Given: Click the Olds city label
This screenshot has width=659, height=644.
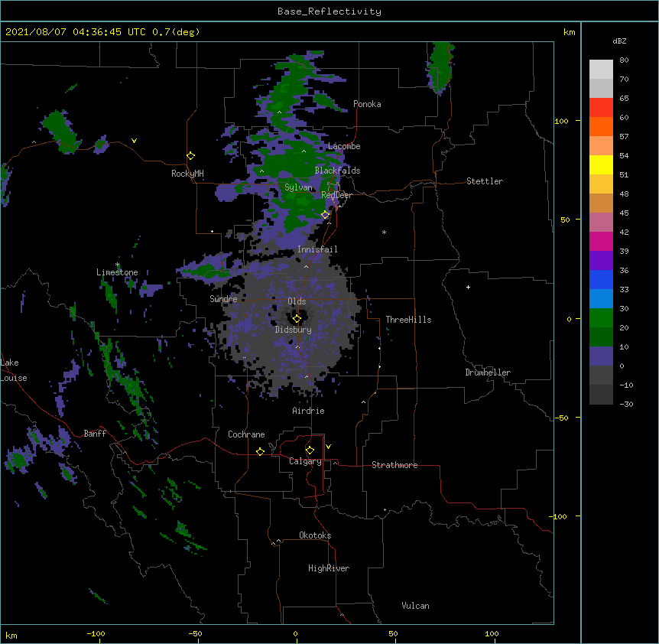Looking at the screenshot, I should (297, 301).
